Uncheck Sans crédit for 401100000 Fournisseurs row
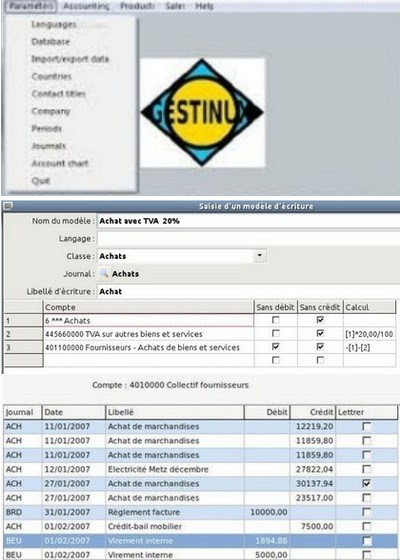The image size is (400, 560). [x=320, y=347]
